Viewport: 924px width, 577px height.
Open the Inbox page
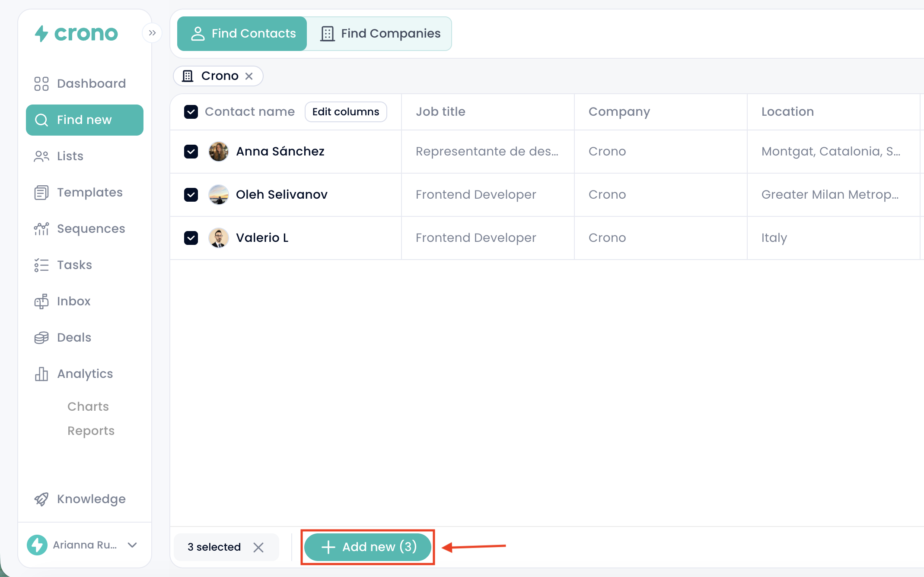pyautogui.click(x=85, y=301)
